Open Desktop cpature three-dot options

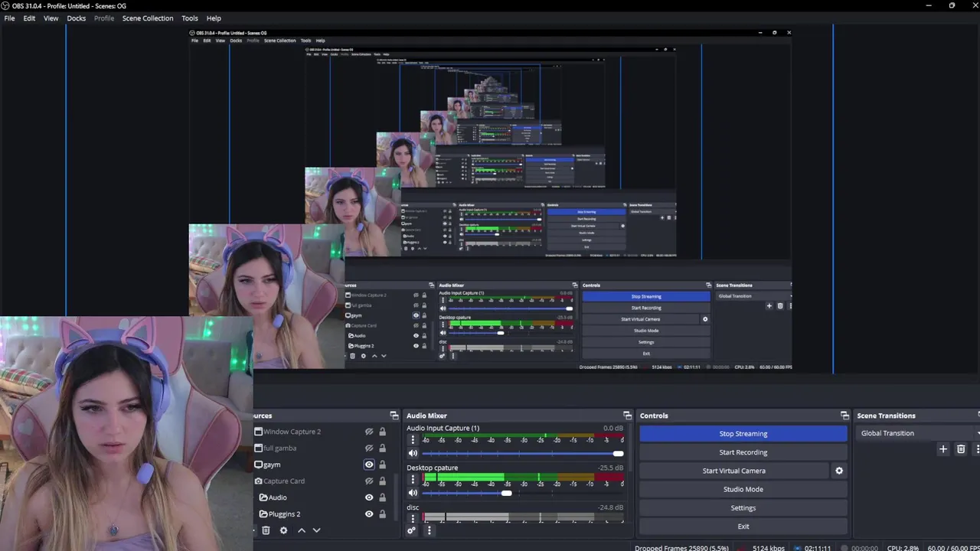[413, 480]
